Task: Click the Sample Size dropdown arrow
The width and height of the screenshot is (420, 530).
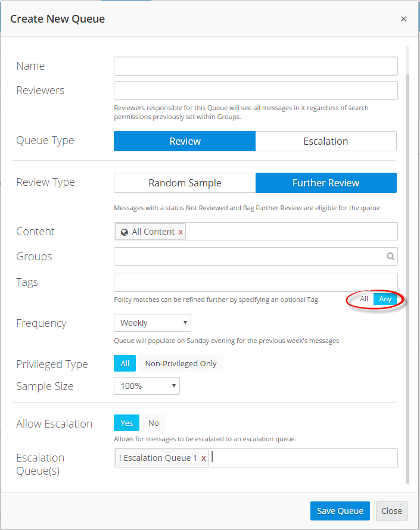Action: click(x=175, y=386)
